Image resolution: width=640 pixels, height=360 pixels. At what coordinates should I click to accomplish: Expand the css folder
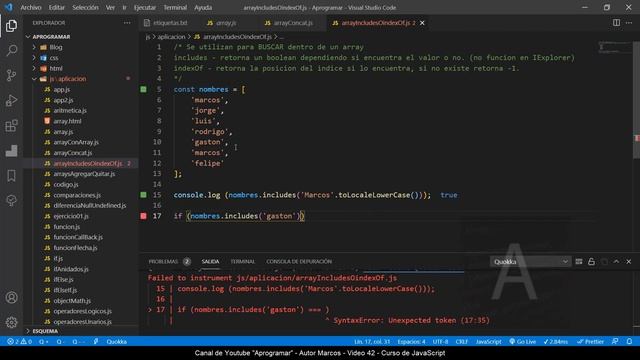[x=34, y=58]
